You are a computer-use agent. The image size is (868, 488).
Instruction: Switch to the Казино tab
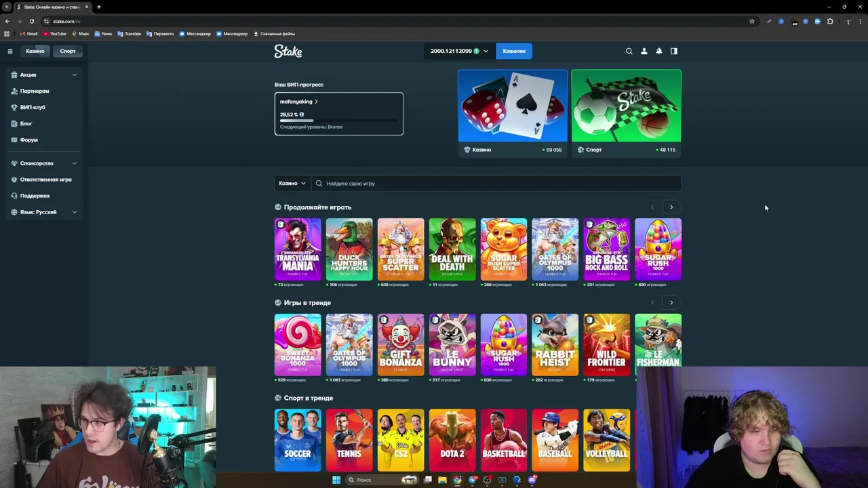(35, 51)
